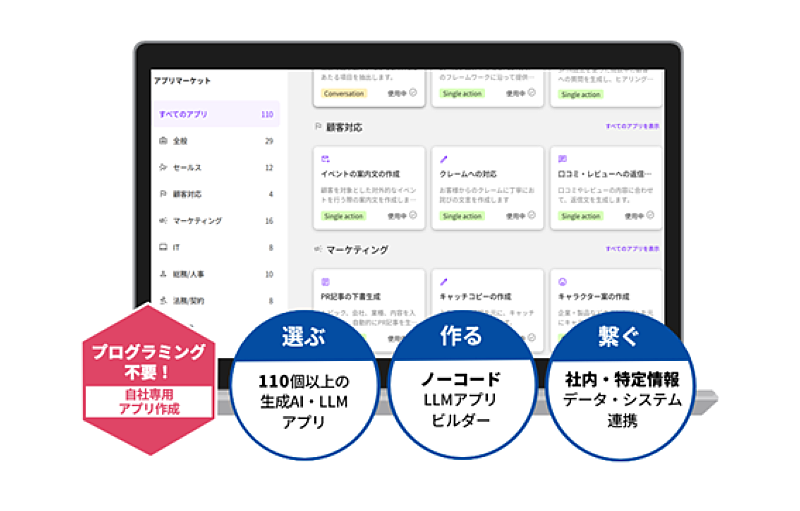Click the セールス category icon in sidebar
This screenshot has height=511, width=800.
point(163,167)
